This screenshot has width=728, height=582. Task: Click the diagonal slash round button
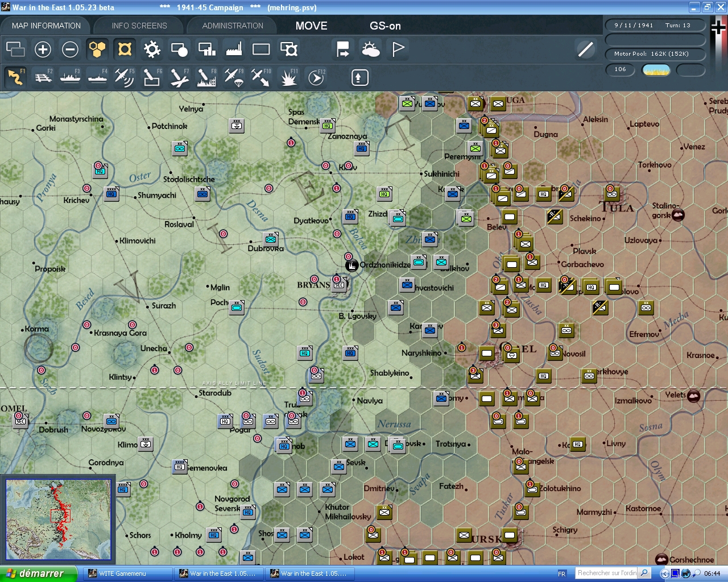[x=585, y=49]
